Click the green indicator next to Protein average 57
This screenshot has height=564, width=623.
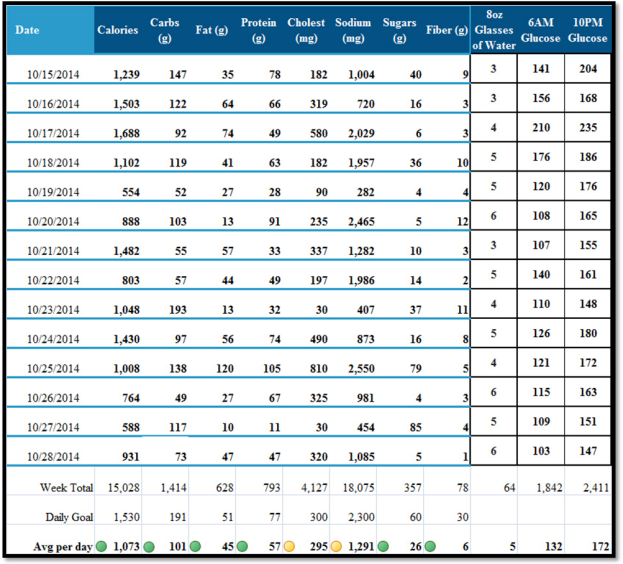[242, 546]
